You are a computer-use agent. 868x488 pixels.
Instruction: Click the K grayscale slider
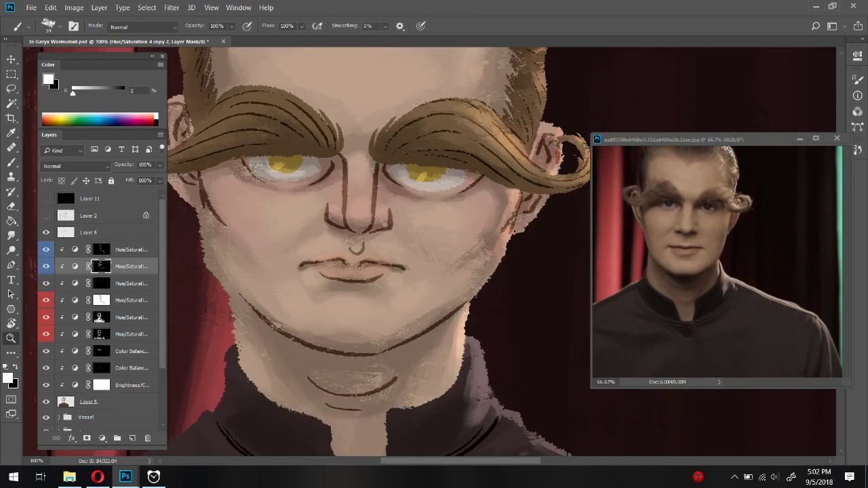click(x=98, y=89)
